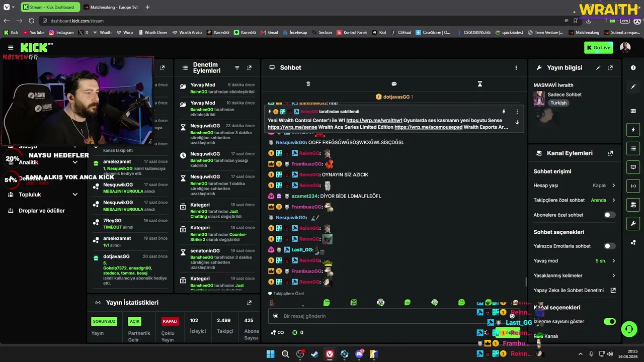Viewport: 644px width, 362px height.
Task: Pop out the Denetim Eylemleri panel
Action: [x=249, y=68]
